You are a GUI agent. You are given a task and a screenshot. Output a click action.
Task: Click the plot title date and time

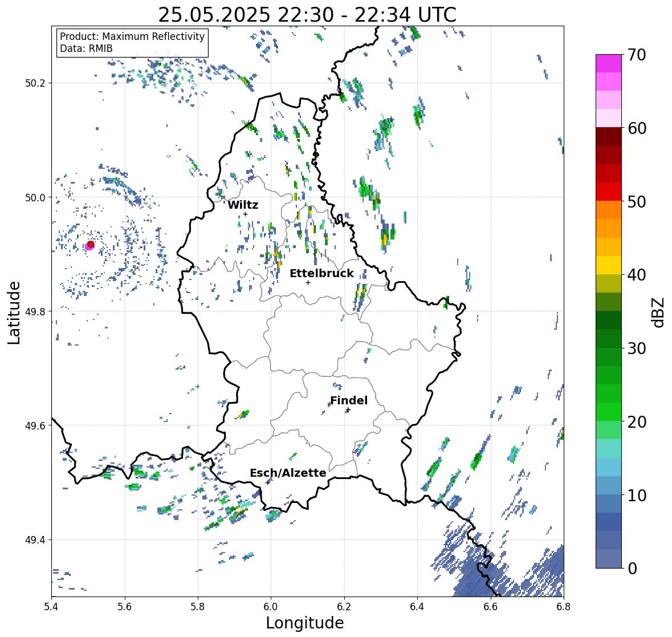tap(307, 15)
